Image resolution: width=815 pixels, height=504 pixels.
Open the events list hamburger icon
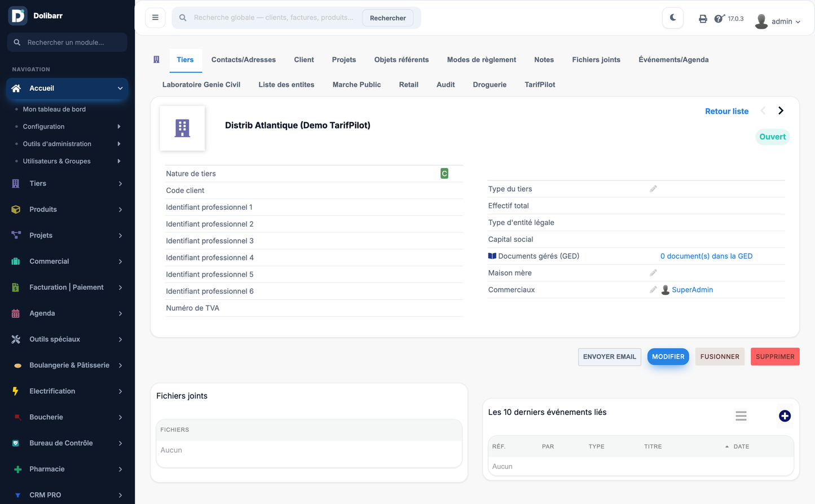(x=741, y=416)
